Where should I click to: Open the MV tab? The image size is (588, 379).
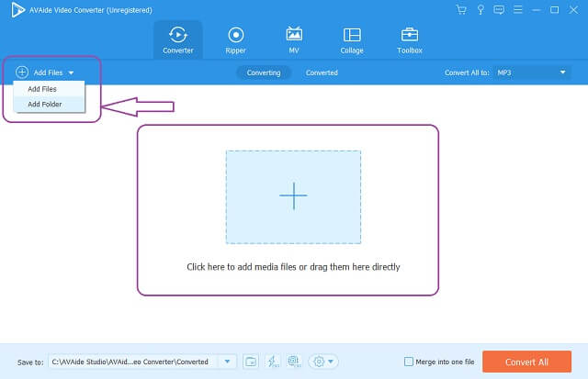(x=294, y=39)
